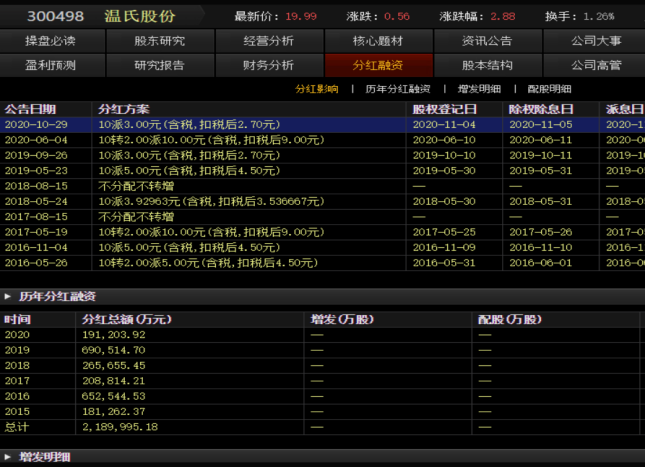Image resolution: width=646 pixels, height=468 pixels.
Task: Jump to the 增发明细 sub-navigation link
Action: (x=480, y=89)
